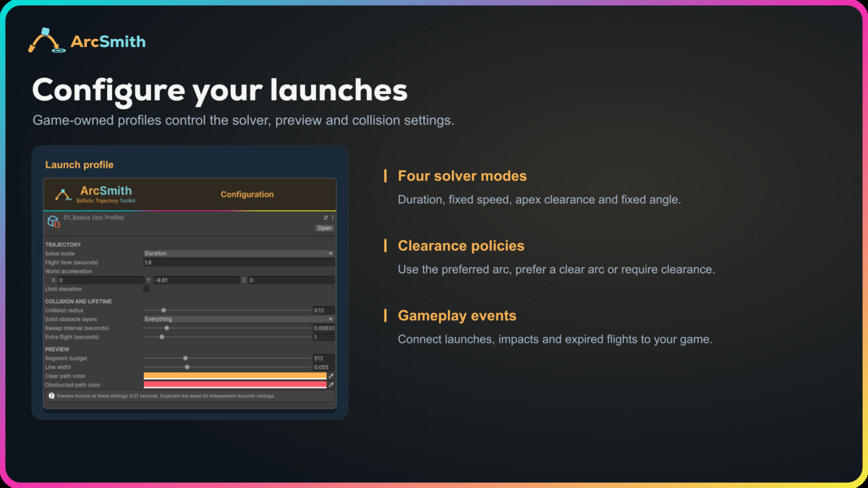Click the Configuration banner title

(x=247, y=194)
